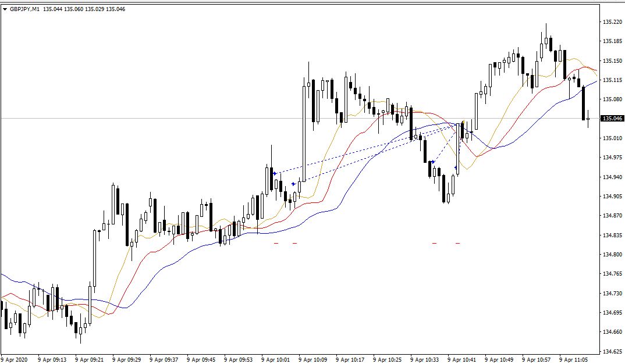Image resolution: width=625 pixels, height=364 pixels.
Task: Click the 134.800 price axis label
Action: [613, 255]
